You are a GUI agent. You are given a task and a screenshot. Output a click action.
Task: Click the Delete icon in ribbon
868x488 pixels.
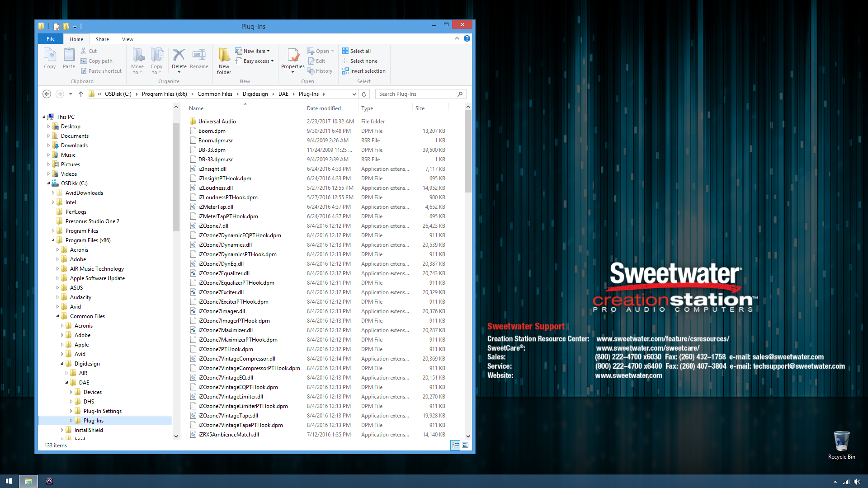(179, 56)
